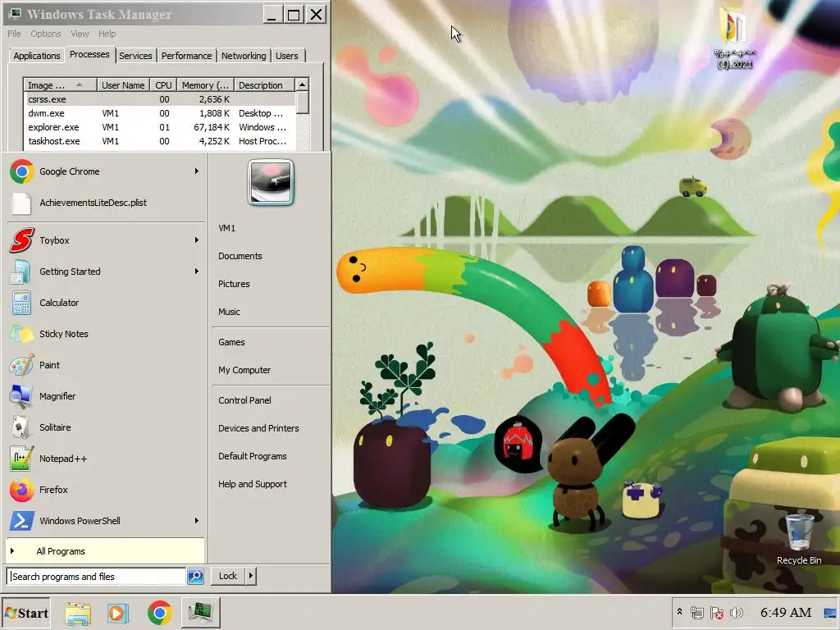Click the Lock button
The height and width of the screenshot is (630, 840).
click(x=228, y=576)
